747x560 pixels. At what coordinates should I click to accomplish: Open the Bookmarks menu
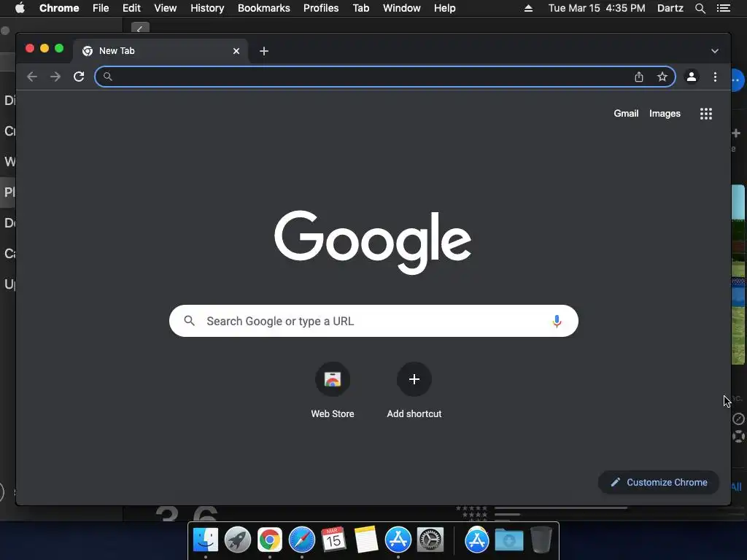pyautogui.click(x=264, y=8)
